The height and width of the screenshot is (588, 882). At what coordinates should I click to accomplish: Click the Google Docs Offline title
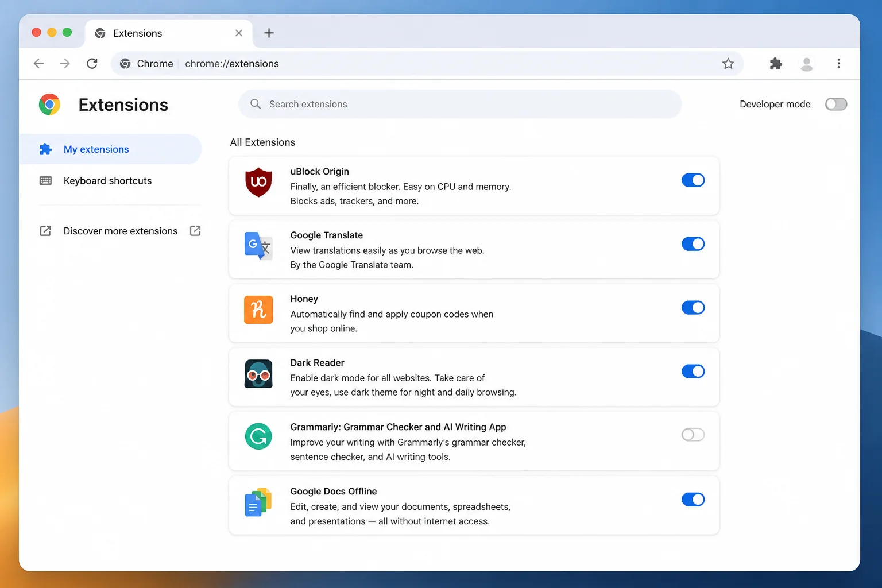click(x=334, y=491)
